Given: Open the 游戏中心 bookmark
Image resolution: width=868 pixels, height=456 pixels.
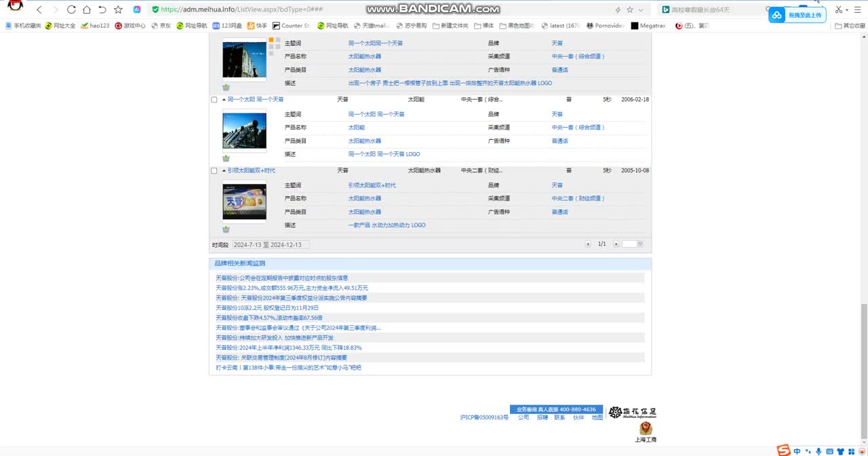Looking at the screenshot, I should tap(131, 26).
